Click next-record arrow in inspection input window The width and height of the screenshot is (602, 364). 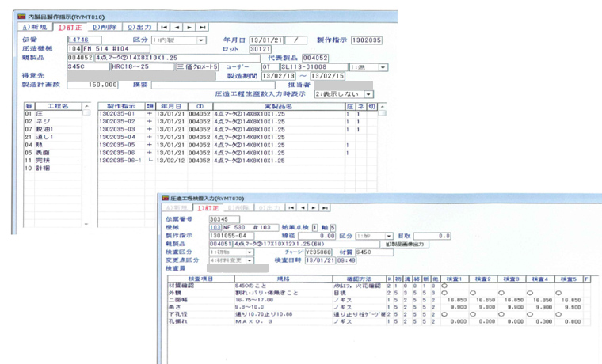[x=314, y=207]
